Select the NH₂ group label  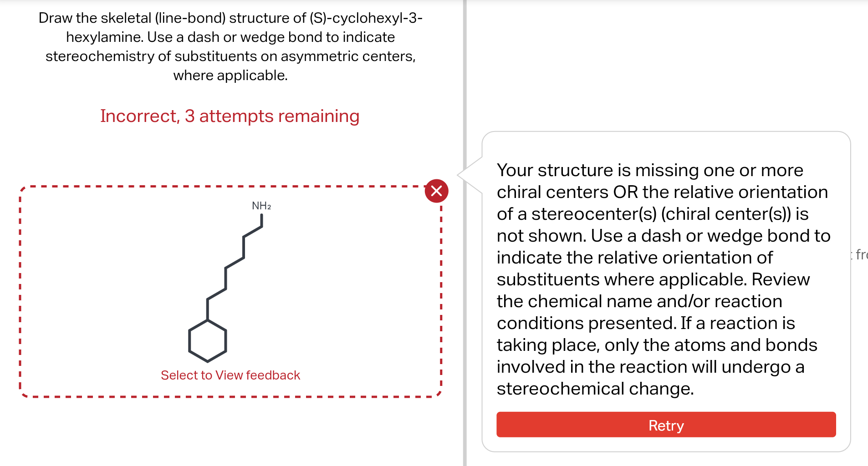[261, 206]
